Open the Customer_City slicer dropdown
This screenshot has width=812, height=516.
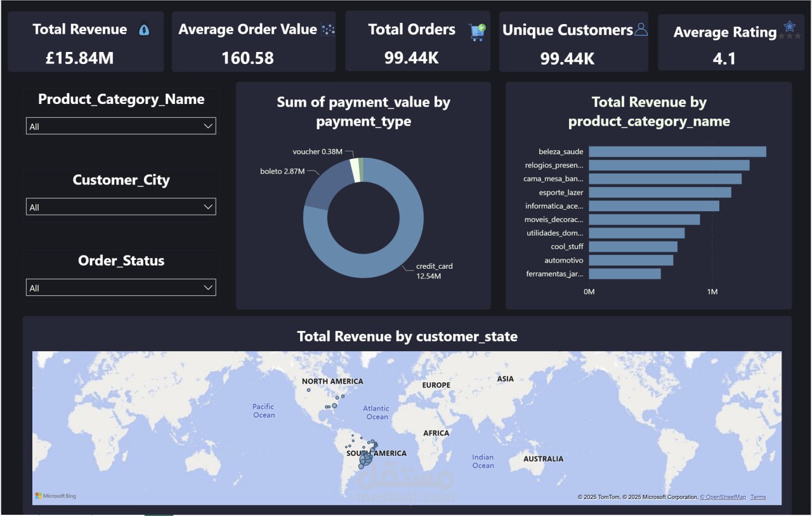[121, 207]
